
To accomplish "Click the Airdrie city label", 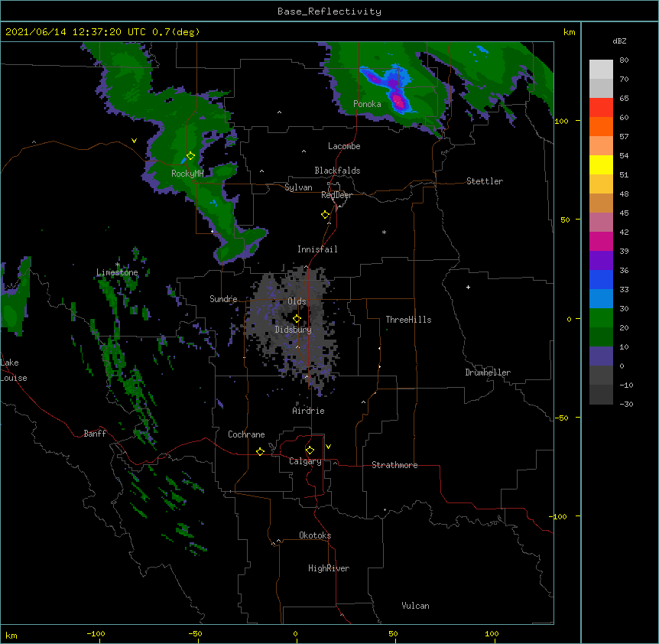I will [309, 411].
